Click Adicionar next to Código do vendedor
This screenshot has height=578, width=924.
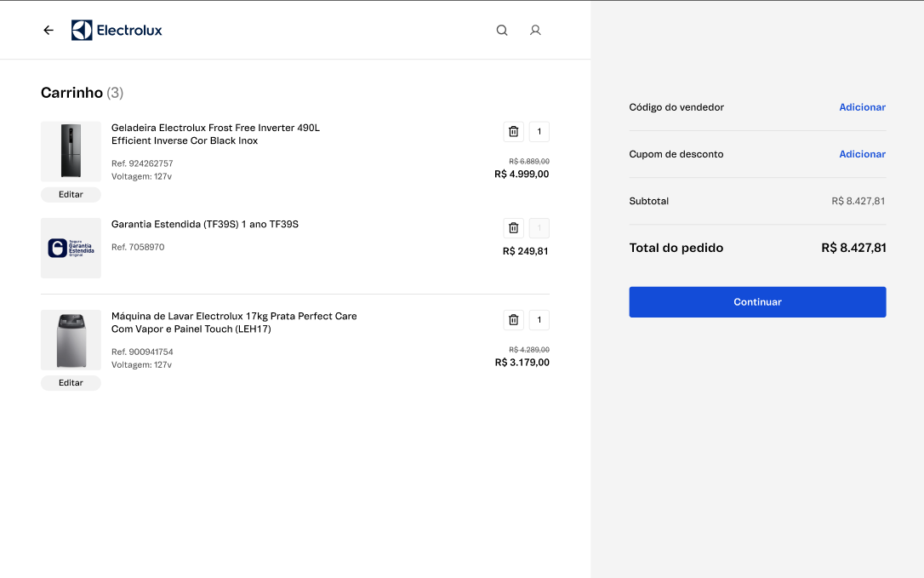pos(862,106)
